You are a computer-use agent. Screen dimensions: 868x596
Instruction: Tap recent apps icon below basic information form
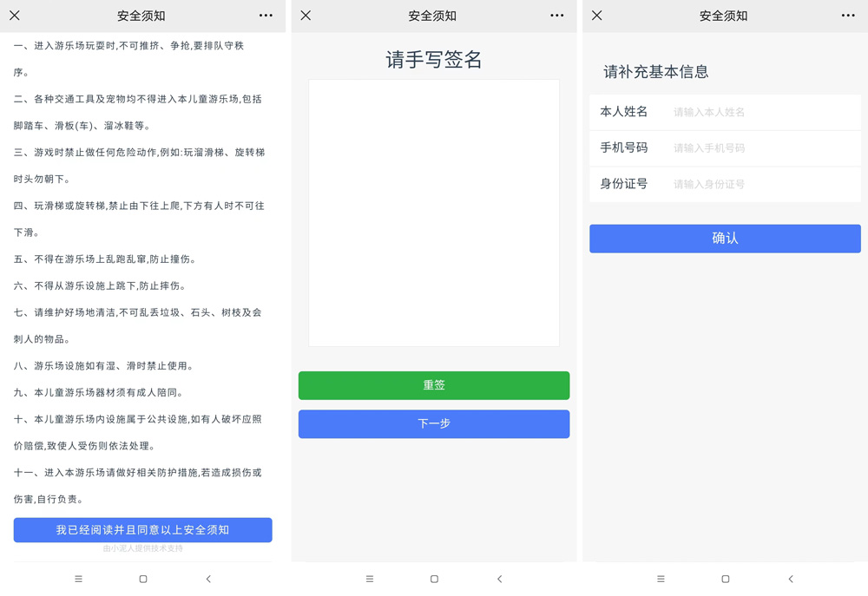pyautogui.click(x=661, y=579)
